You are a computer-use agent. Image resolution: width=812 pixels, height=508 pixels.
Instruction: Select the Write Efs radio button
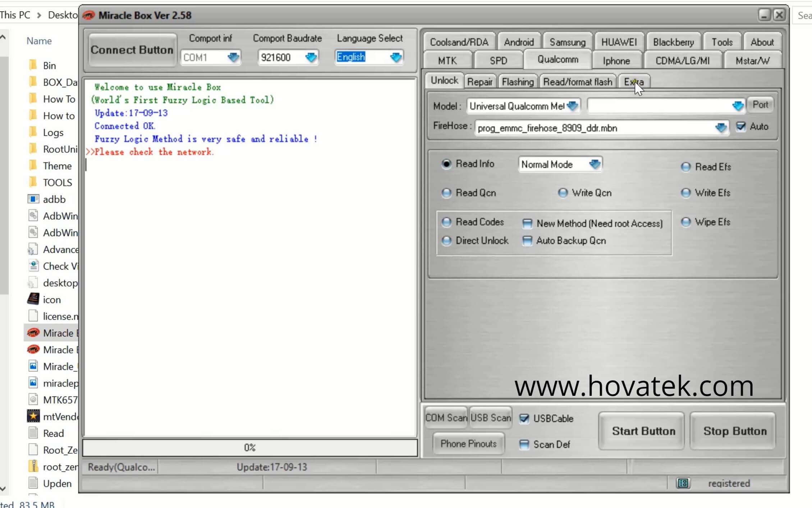coord(685,193)
